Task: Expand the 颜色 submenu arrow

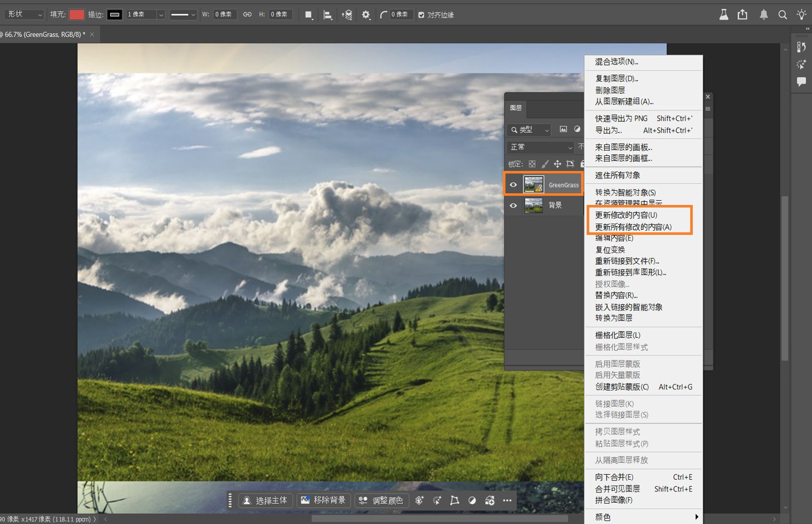Action: tap(697, 517)
